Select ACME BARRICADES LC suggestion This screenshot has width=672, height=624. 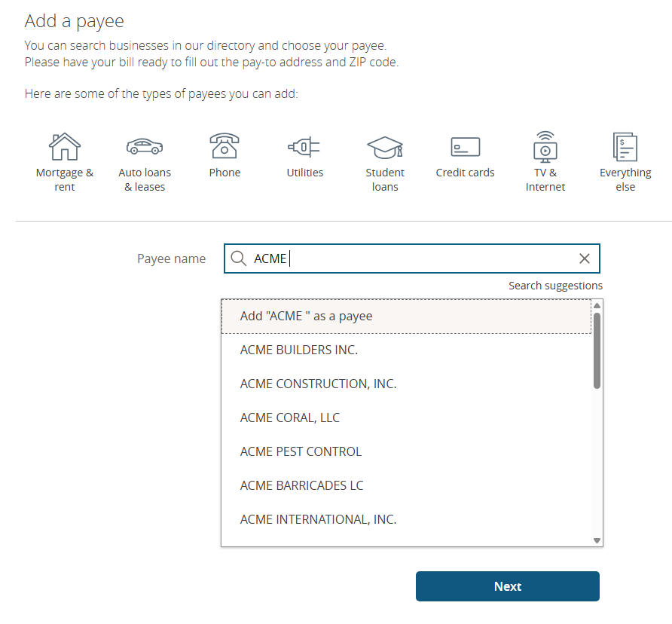[406, 485]
